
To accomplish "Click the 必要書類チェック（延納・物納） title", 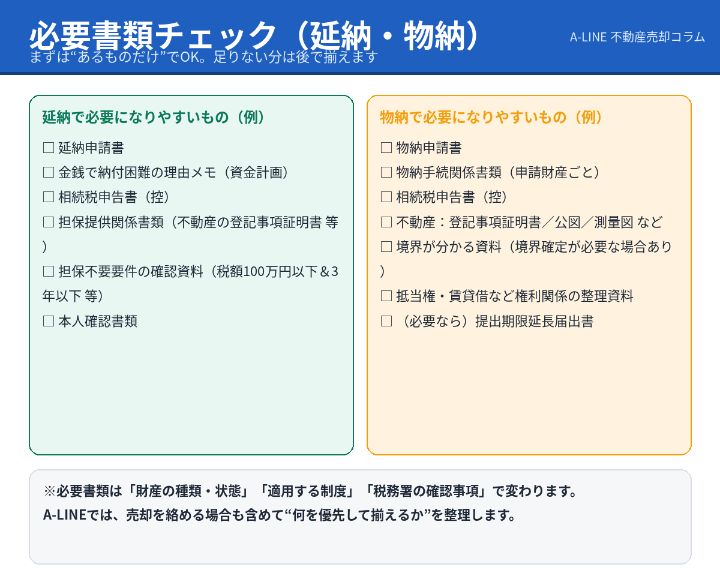I will (x=255, y=35).
